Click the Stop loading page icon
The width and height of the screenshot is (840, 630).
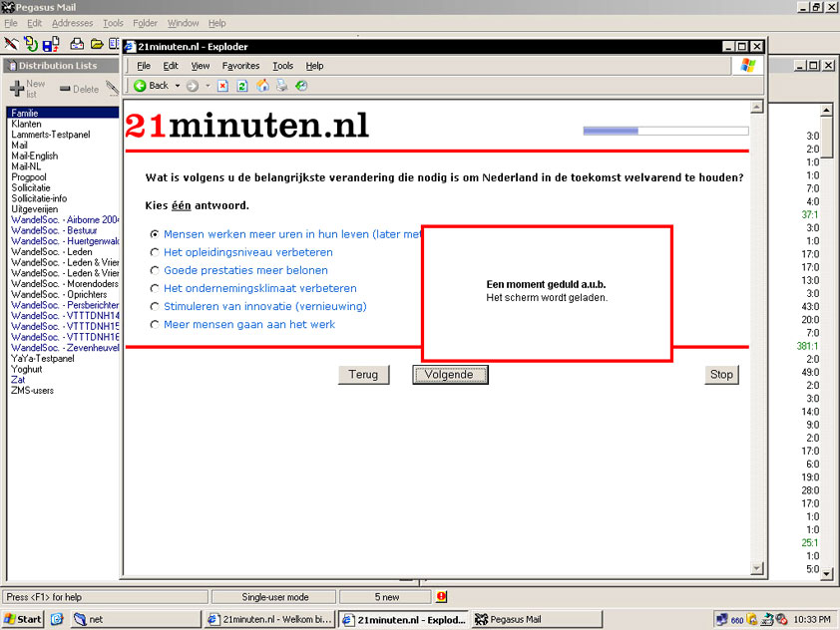click(x=222, y=86)
